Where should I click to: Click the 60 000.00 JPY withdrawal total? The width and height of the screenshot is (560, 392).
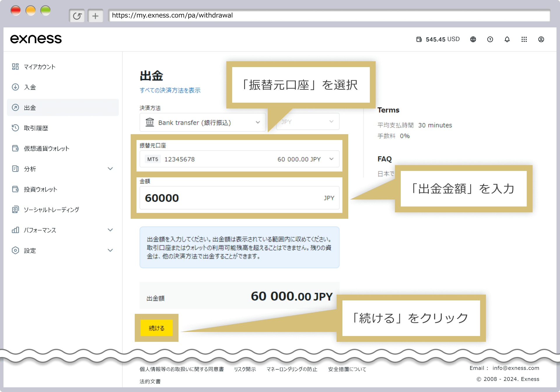point(291,297)
